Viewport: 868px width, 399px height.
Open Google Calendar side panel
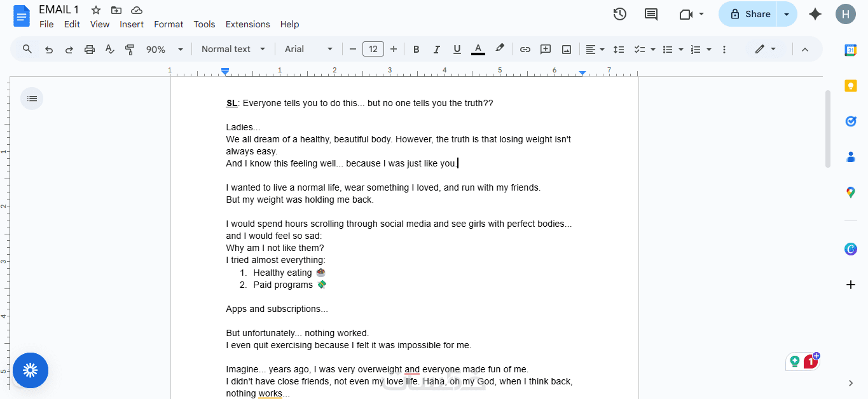pos(851,50)
